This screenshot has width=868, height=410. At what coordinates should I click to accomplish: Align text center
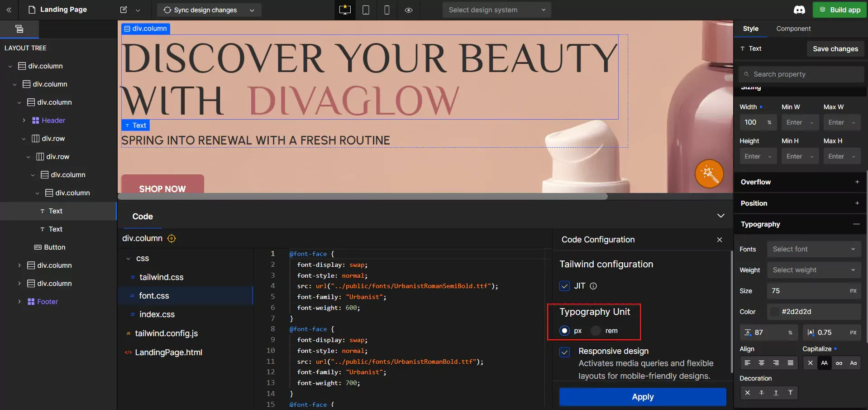point(762,363)
